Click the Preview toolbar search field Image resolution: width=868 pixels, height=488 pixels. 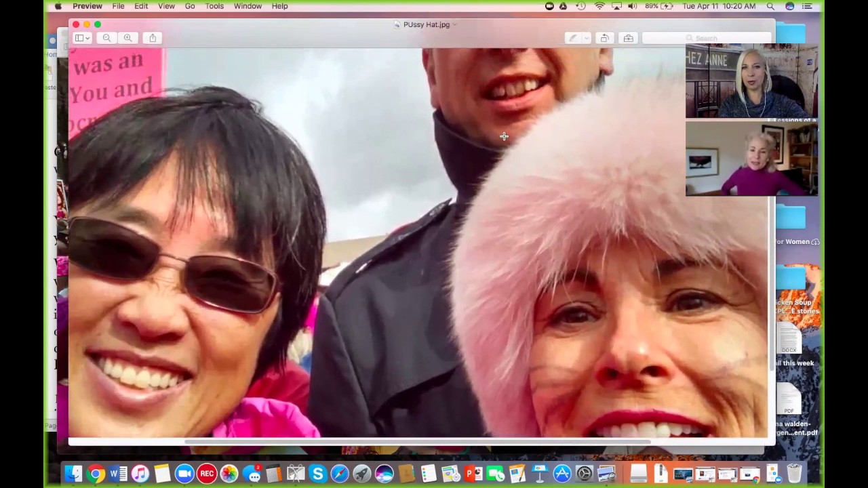pyautogui.click(x=706, y=39)
